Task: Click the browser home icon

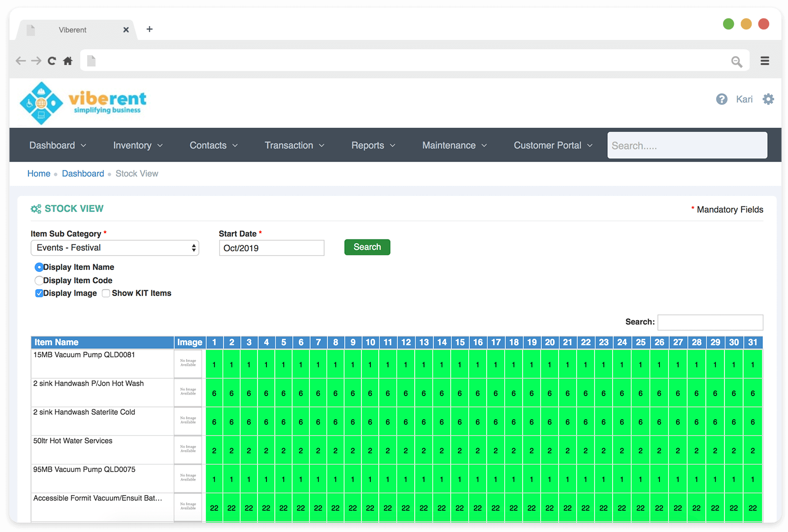Action: tap(68, 61)
